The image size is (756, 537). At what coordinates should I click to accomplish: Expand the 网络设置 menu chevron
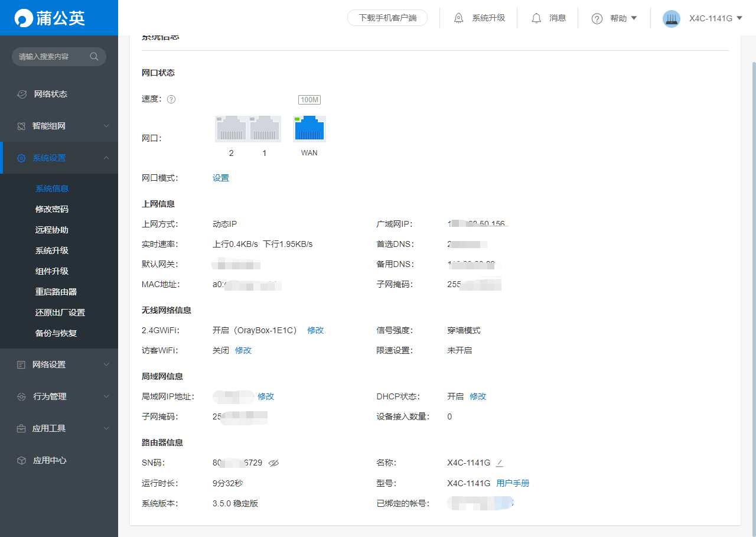coord(106,364)
